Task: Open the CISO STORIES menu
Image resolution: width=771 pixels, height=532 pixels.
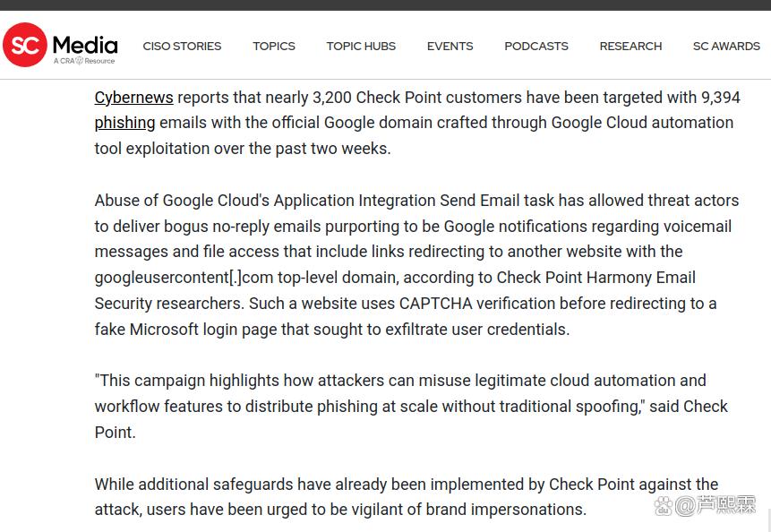Action: (182, 47)
